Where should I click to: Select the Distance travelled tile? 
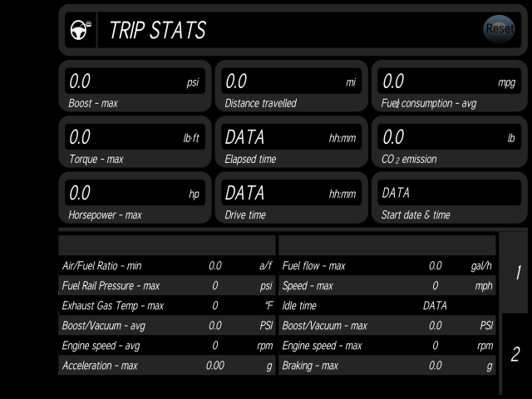pyautogui.click(x=292, y=86)
